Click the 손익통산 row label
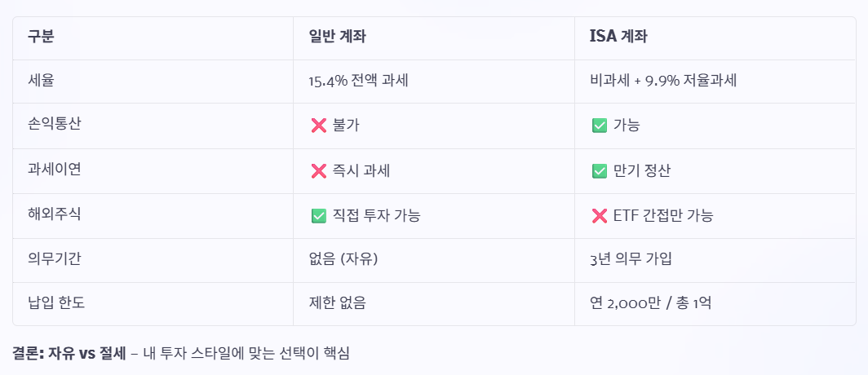Screen dimensions: 868x375 point(54,125)
